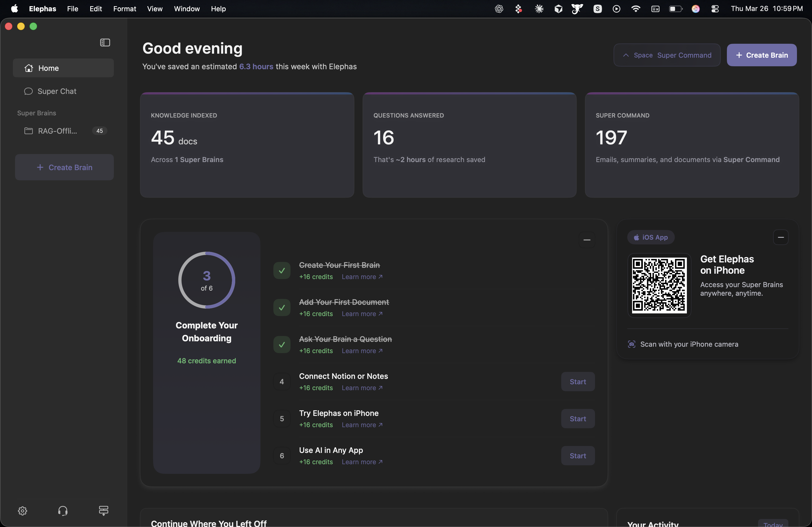Click the 48 credits earned text
The image size is (812, 527).
pyautogui.click(x=206, y=361)
